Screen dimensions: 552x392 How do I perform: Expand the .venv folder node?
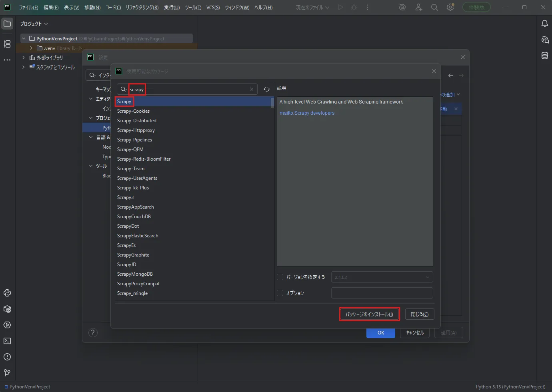pyautogui.click(x=31, y=48)
